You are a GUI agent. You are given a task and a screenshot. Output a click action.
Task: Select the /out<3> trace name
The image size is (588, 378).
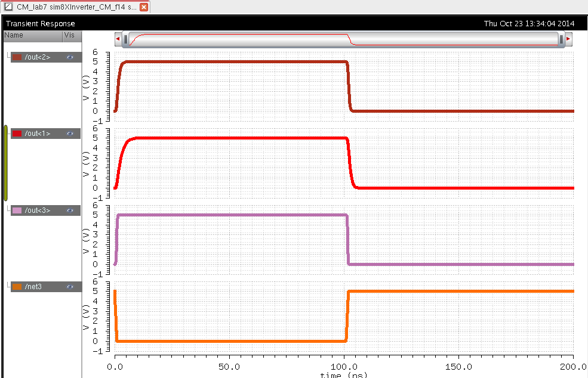tap(38, 210)
